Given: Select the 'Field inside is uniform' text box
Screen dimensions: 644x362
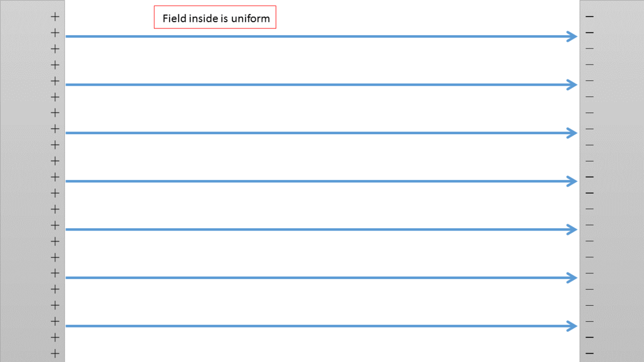Looking at the screenshot, I should pos(215,18).
